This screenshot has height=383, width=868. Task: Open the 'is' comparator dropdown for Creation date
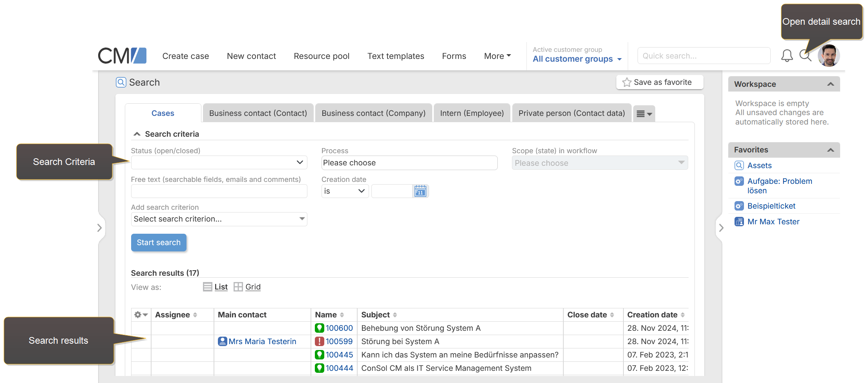pyautogui.click(x=345, y=191)
